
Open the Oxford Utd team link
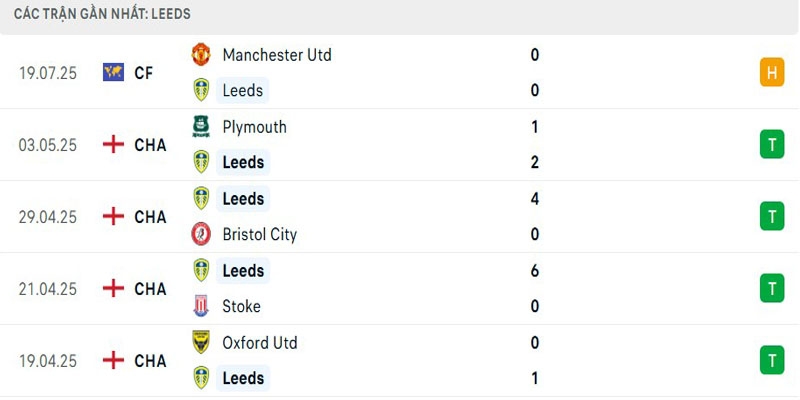(260, 343)
